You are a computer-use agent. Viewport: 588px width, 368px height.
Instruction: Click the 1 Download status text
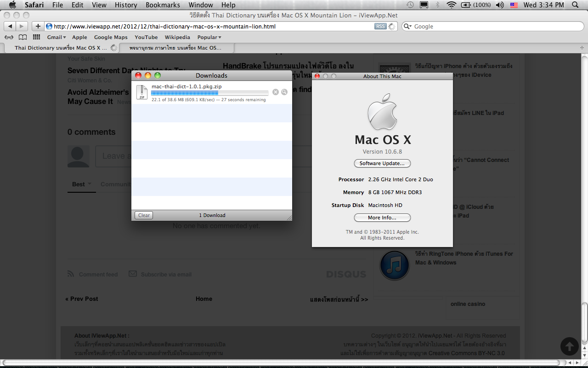[212, 215]
